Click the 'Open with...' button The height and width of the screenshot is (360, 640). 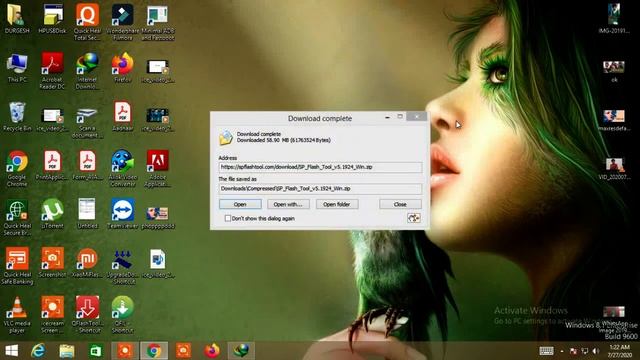[288, 204]
